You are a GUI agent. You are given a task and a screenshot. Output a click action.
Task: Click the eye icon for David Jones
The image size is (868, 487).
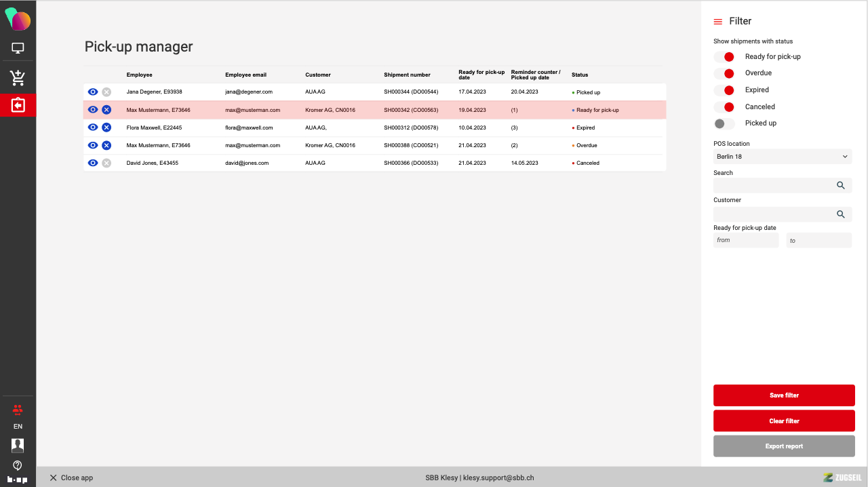click(x=93, y=163)
